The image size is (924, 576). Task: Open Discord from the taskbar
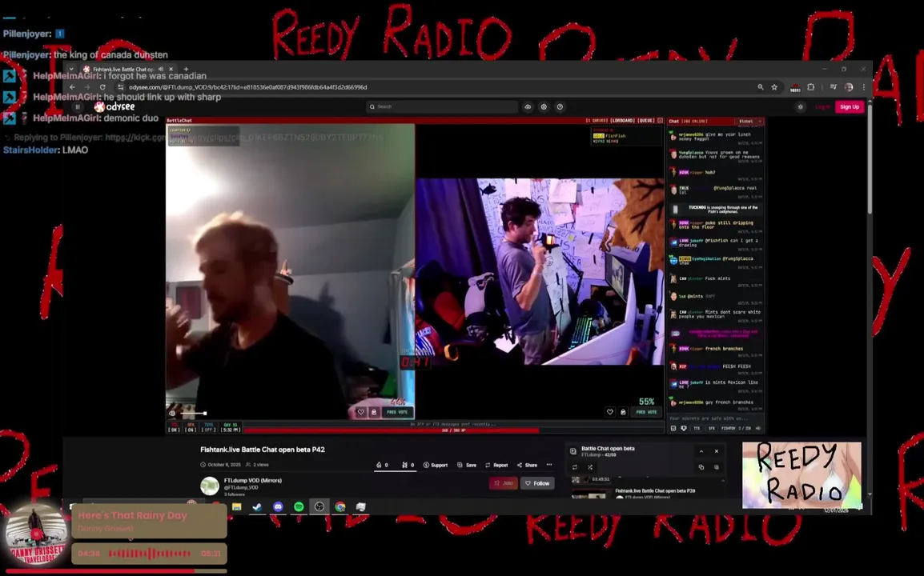tap(278, 506)
